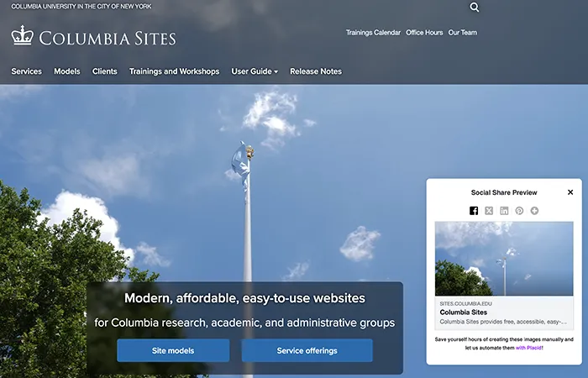
Task: Follow the 'with Placid!' link
Action: (529, 348)
